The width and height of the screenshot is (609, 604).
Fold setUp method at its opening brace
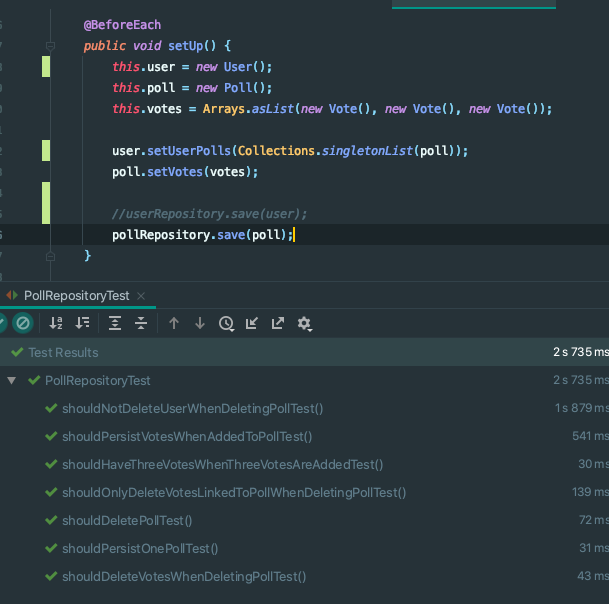coord(50,46)
